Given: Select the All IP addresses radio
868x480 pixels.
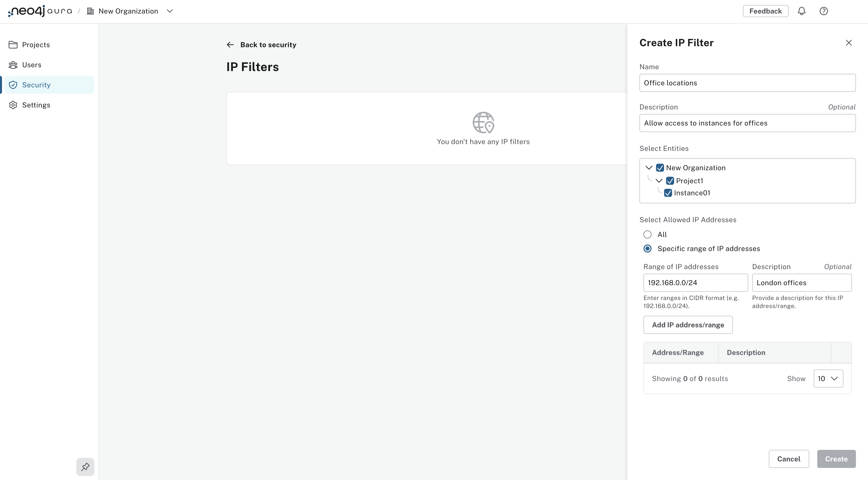Looking at the screenshot, I should pos(647,234).
